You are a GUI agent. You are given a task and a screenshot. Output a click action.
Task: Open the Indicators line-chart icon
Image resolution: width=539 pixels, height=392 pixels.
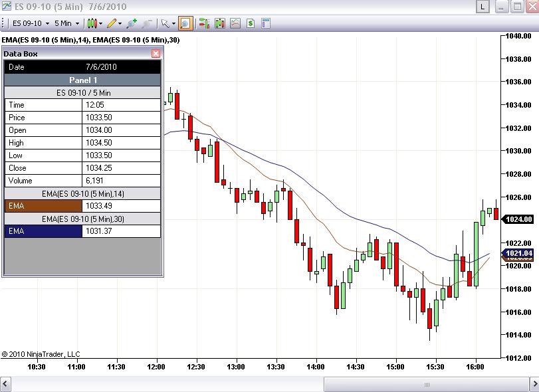coord(235,23)
